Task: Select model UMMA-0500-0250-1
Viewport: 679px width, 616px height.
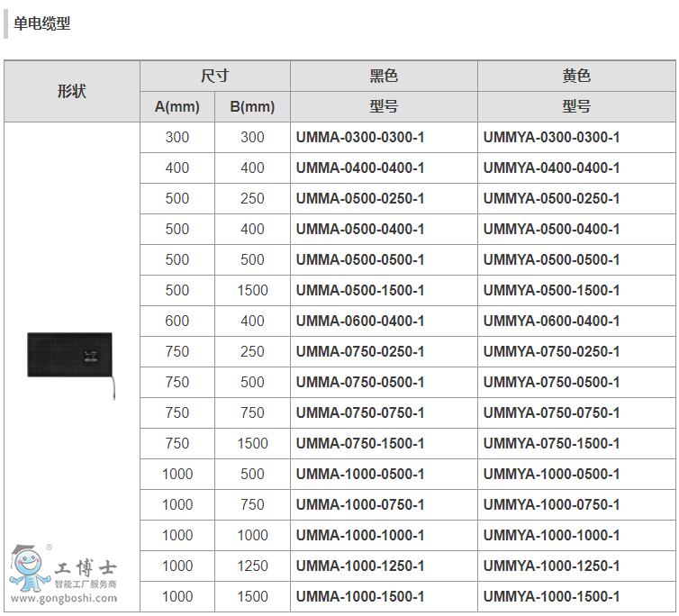Action: 359,198
